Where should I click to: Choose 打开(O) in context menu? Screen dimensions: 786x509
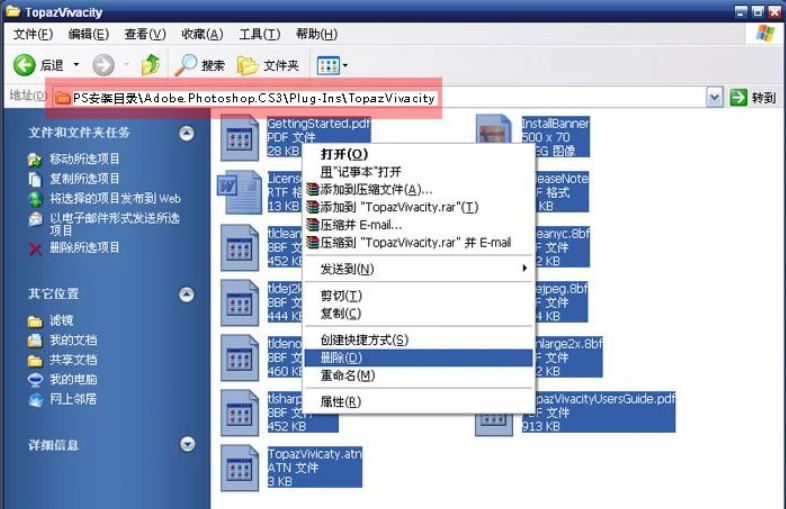(x=419, y=154)
